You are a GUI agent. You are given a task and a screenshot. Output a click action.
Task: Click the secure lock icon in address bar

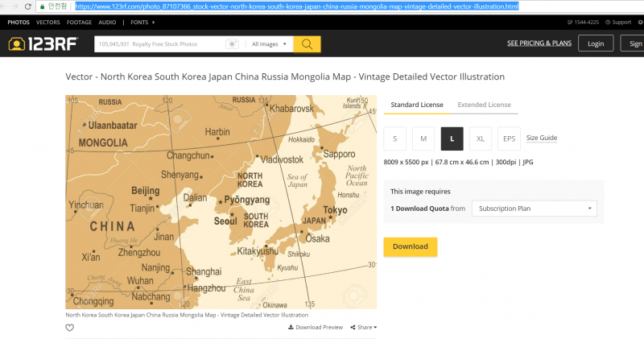click(x=42, y=6)
